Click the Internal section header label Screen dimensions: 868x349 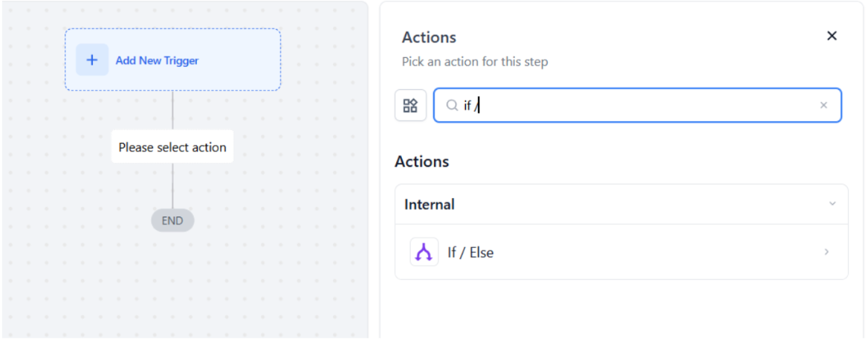pyautogui.click(x=430, y=204)
